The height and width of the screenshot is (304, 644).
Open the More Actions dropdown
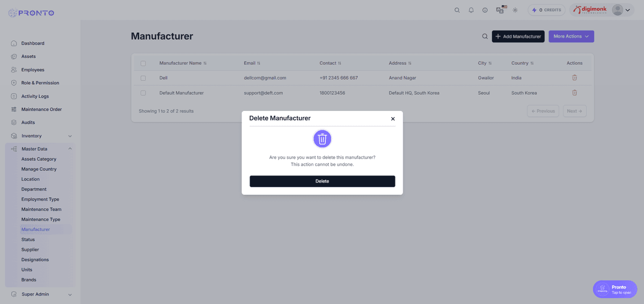[x=571, y=36]
